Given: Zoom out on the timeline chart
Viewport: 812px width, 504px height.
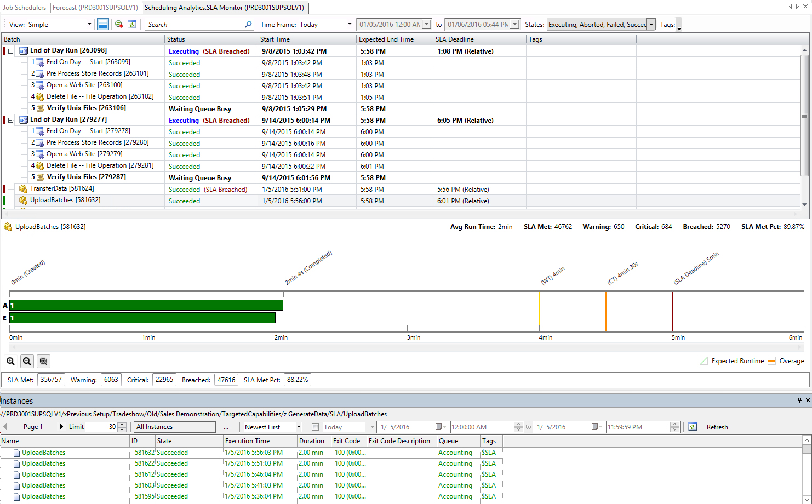Looking at the screenshot, I should point(26,361).
